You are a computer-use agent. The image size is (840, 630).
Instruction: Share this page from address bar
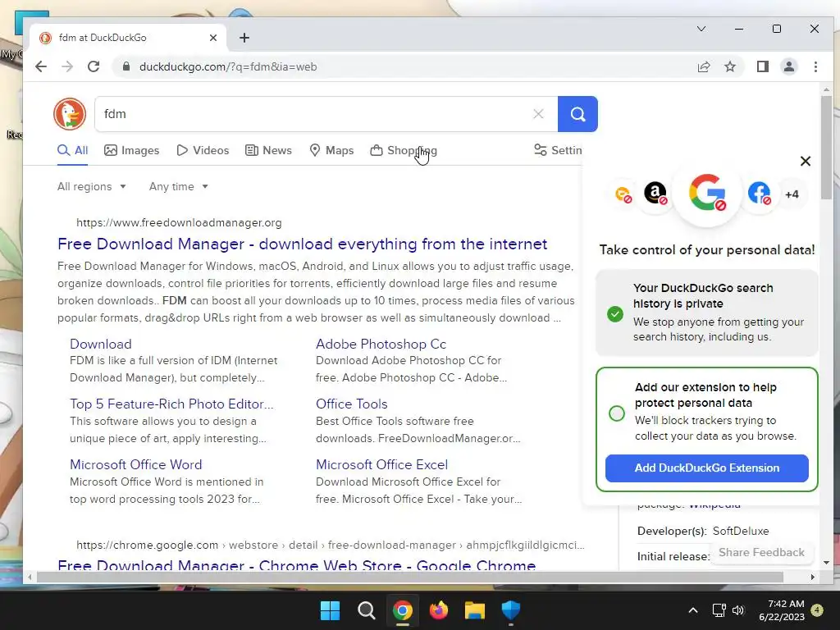703,66
